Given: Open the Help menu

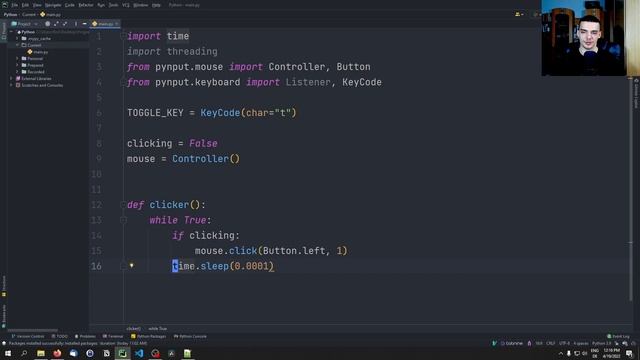Looking at the screenshot, I should (156, 5).
